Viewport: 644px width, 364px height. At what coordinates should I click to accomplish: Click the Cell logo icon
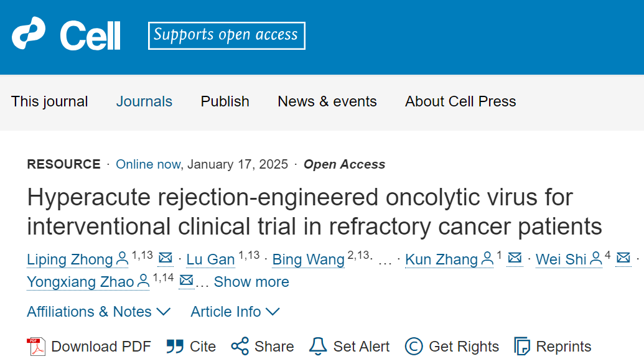click(29, 33)
